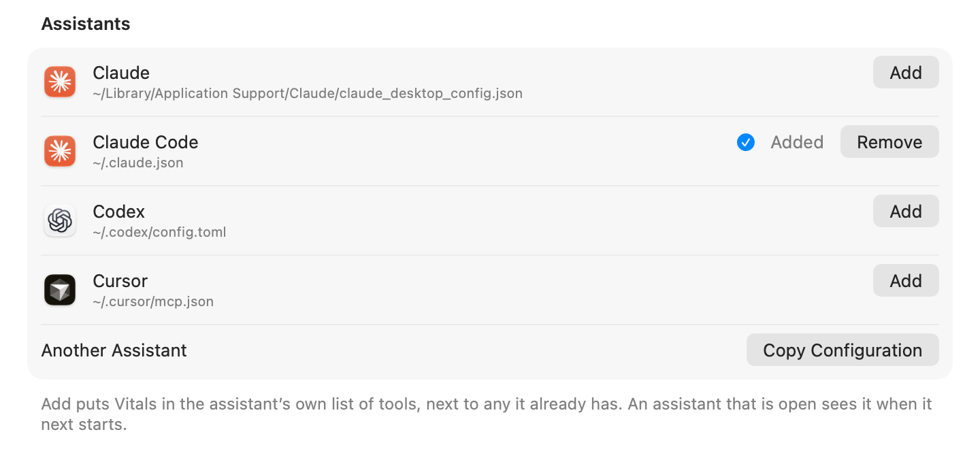Click the Cursor cube icon
Viewport: 980px width, 449px height.
(60, 290)
